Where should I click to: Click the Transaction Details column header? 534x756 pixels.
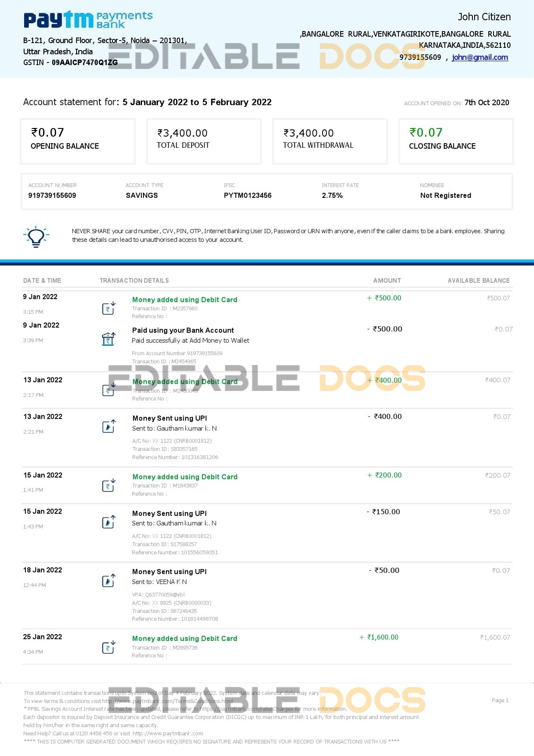pyautogui.click(x=134, y=281)
